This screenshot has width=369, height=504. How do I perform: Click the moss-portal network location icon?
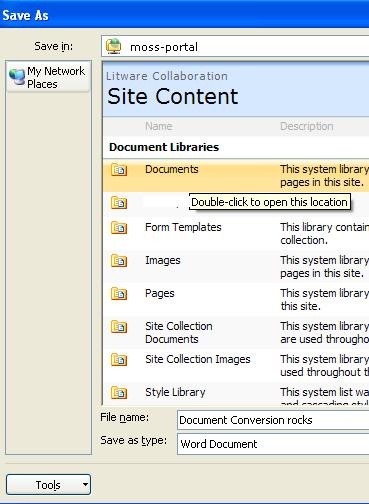click(113, 46)
